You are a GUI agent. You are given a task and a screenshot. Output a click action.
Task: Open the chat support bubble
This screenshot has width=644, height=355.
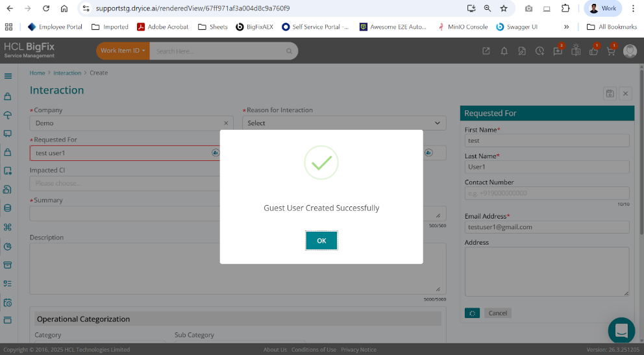(621, 330)
